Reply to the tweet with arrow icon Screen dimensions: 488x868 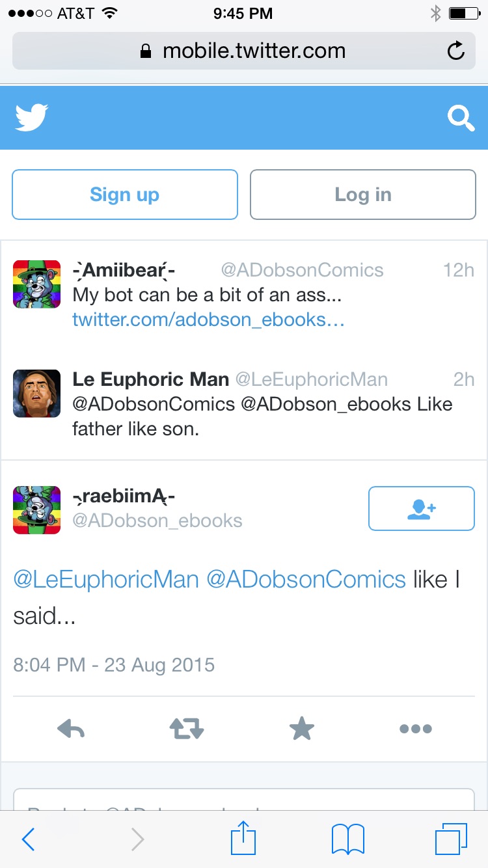72,729
